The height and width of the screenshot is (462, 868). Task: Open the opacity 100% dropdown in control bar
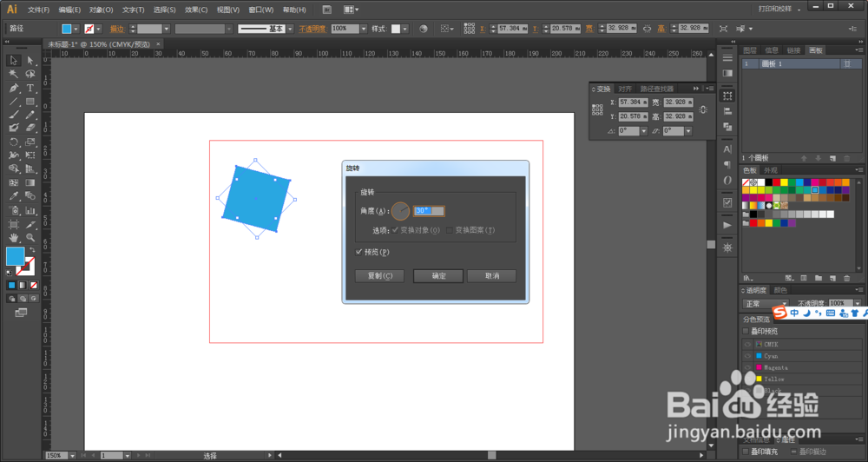pos(363,29)
